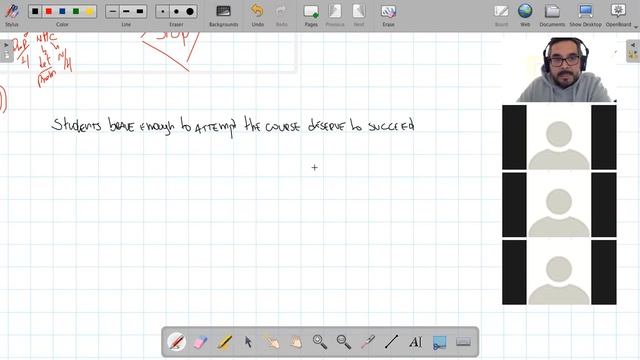The width and height of the screenshot is (640, 360).
Task: Open the Backgrounds options
Action: [224, 15]
